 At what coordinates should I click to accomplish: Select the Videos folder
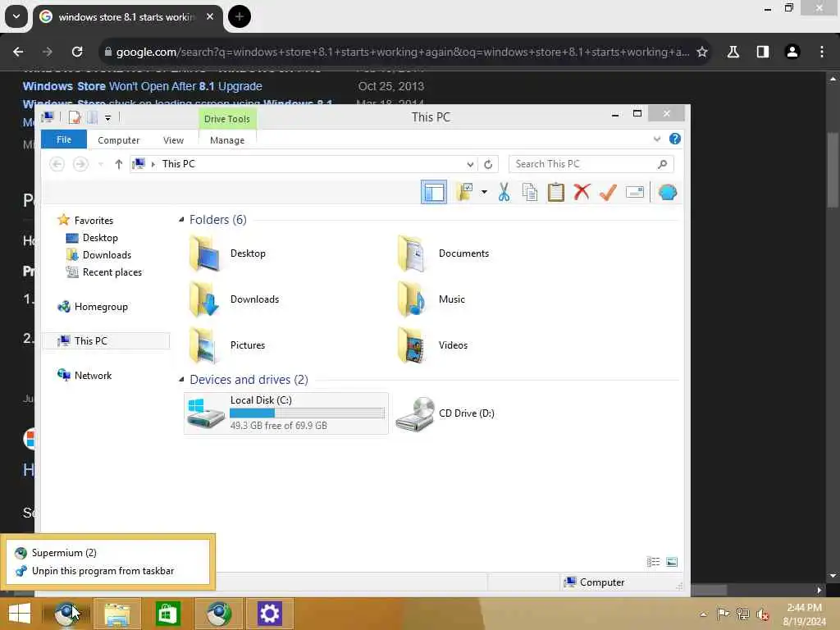(433, 345)
